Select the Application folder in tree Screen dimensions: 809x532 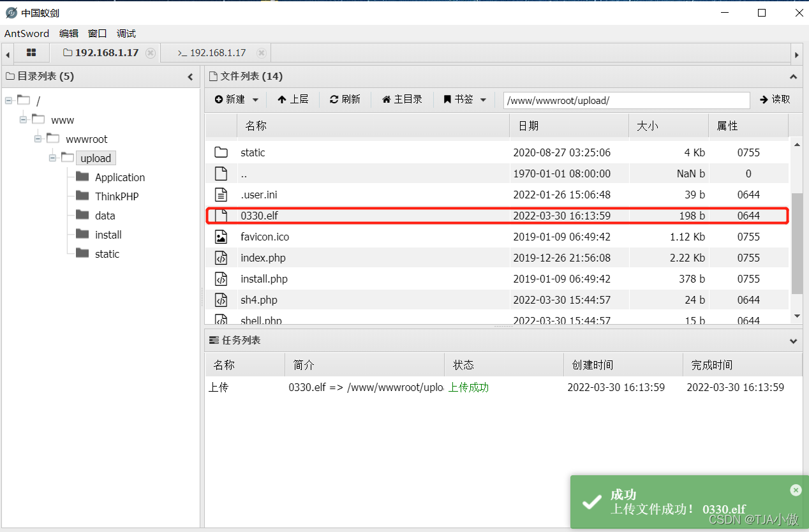(x=120, y=177)
